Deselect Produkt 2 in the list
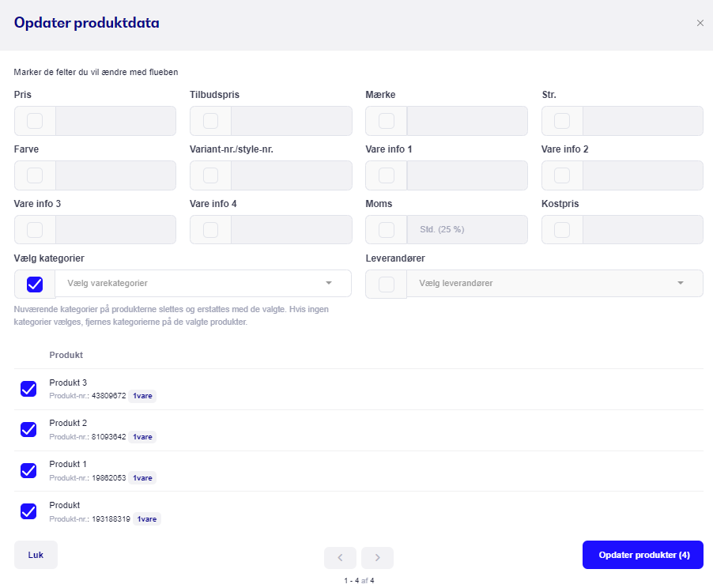The height and width of the screenshot is (588, 713). tap(28, 429)
